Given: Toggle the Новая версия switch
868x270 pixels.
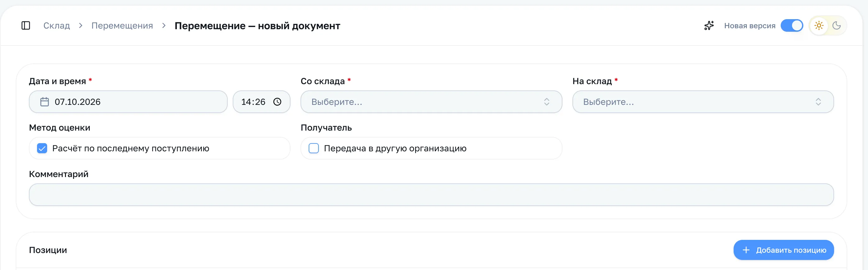Looking at the screenshot, I should point(792,25).
